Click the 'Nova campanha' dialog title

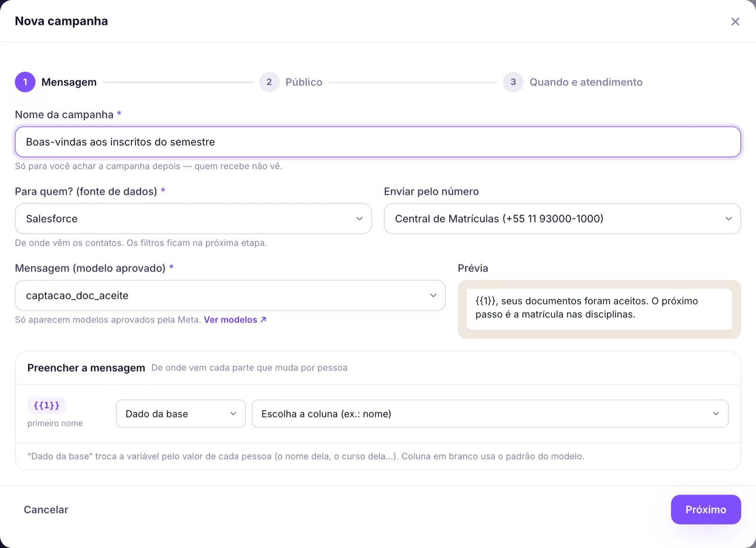click(61, 21)
